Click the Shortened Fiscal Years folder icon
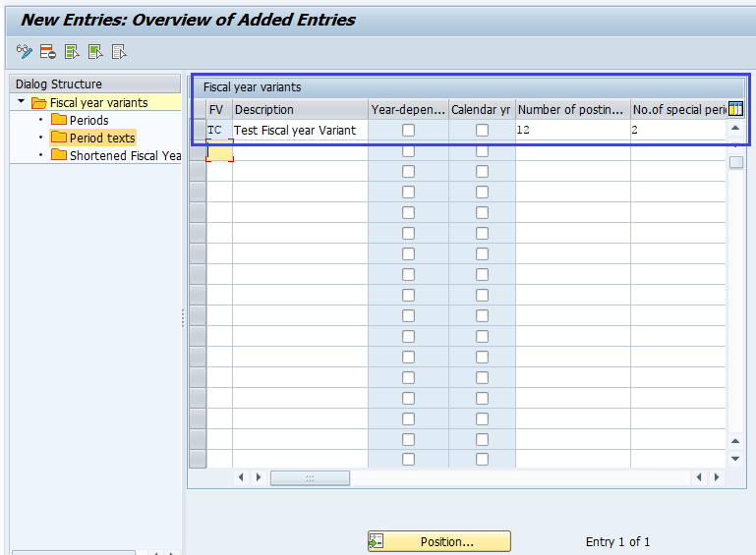The image size is (756, 555). click(58, 155)
